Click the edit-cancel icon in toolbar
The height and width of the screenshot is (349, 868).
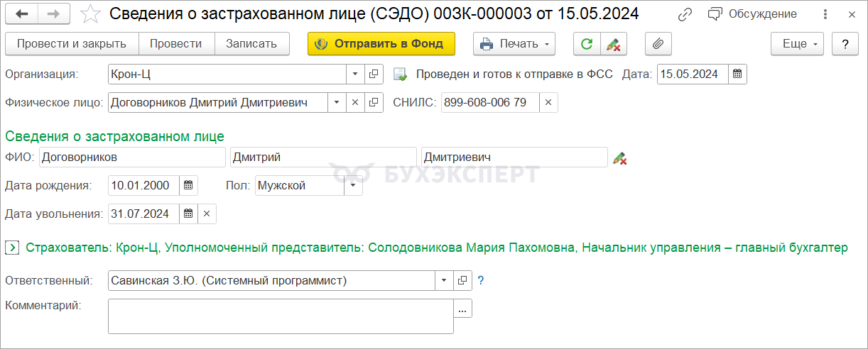(613, 44)
